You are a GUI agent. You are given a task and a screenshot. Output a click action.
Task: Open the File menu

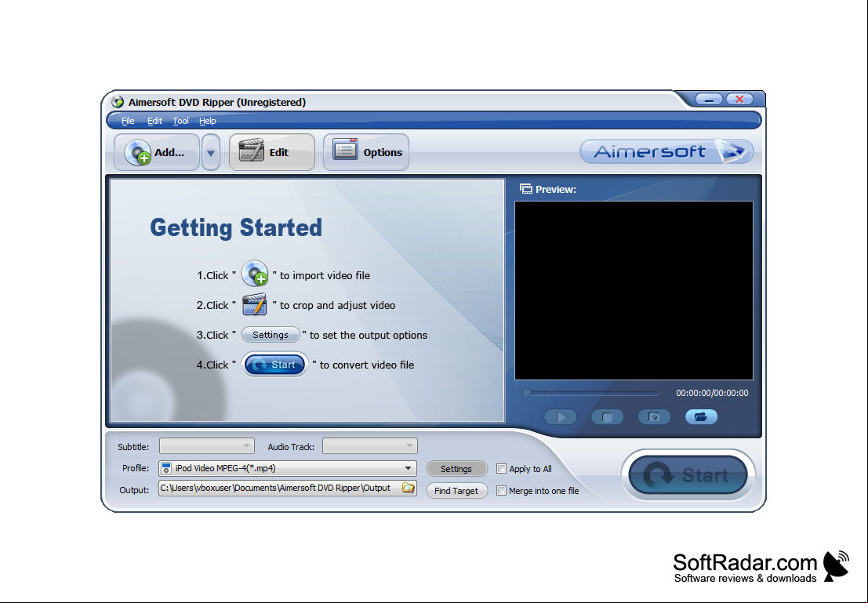(x=128, y=121)
